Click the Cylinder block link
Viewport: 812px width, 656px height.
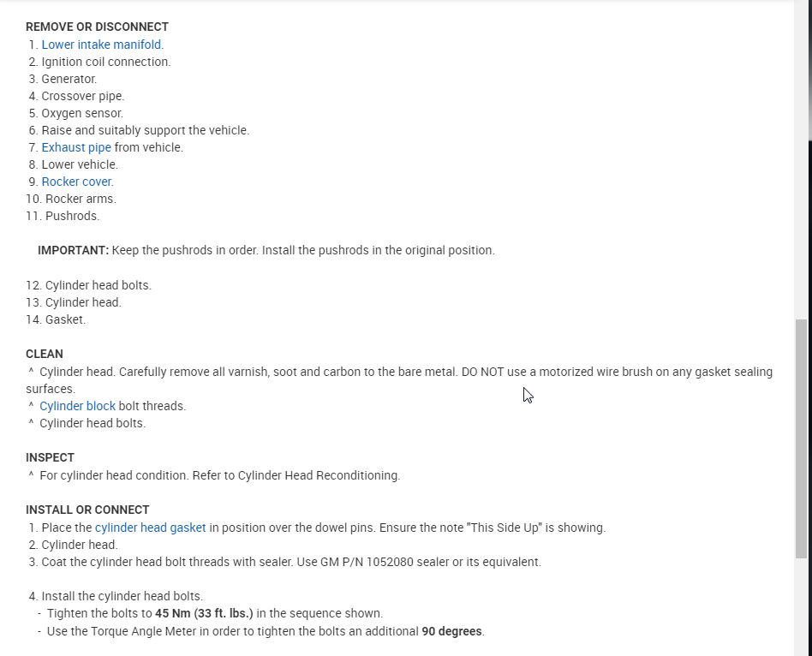(77, 406)
